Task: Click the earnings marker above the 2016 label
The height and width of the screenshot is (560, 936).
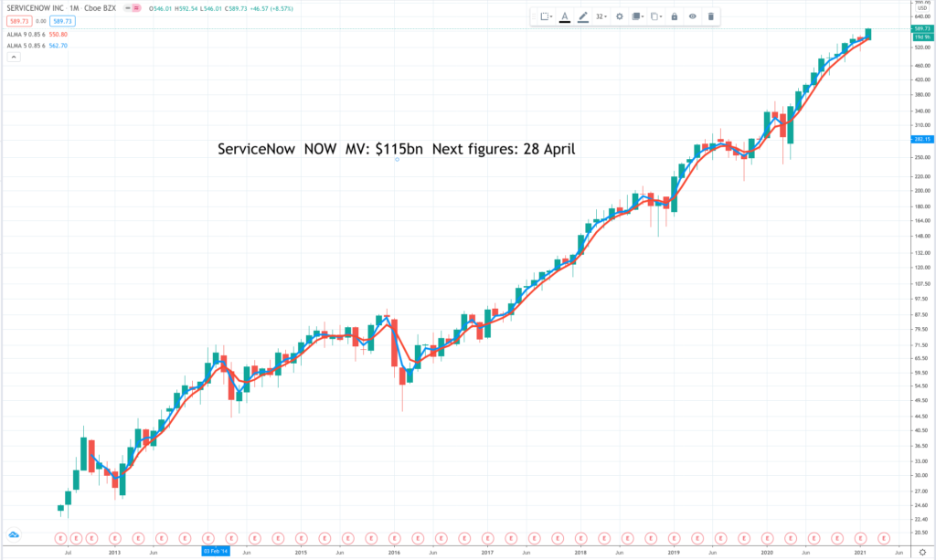Action: pyautogui.click(x=395, y=538)
